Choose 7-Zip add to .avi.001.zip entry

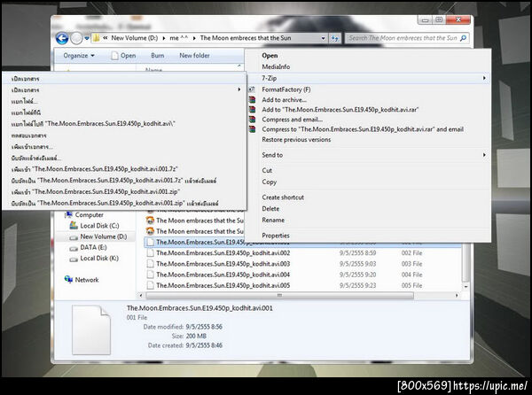click(x=124, y=191)
